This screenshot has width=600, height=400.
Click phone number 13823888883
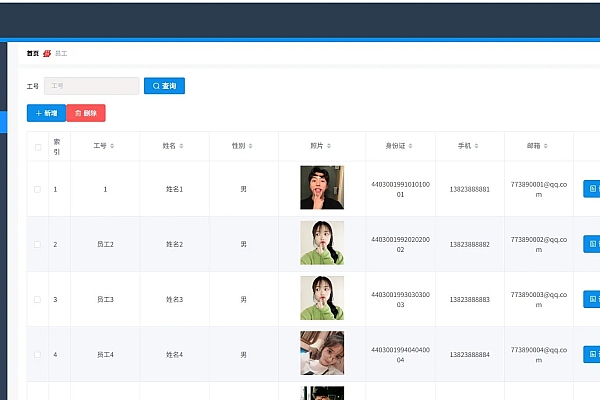pos(470,299)
